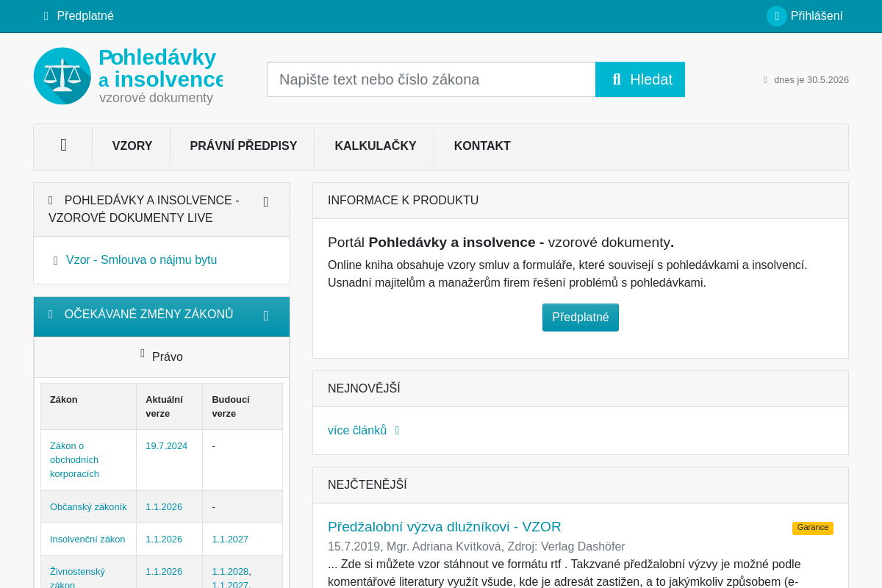Screen dimensions: 882x588
Task: Open Občanský zákoník link
Action: coord(88,507)
